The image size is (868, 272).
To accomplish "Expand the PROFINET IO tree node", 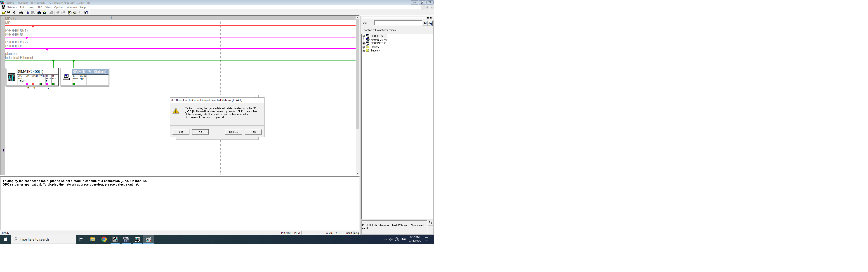I will pyautogui.click(x=363, y=43).
